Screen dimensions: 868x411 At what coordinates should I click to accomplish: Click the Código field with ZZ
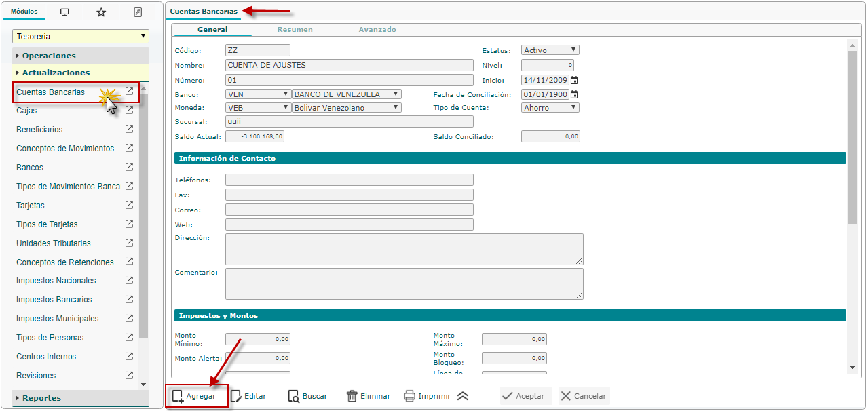258,50
